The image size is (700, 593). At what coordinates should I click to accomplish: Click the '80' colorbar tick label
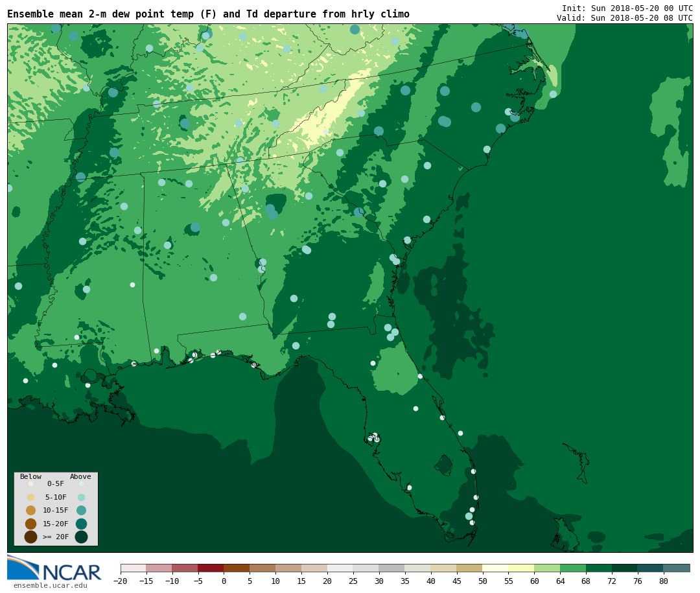[x=664, y=581]
